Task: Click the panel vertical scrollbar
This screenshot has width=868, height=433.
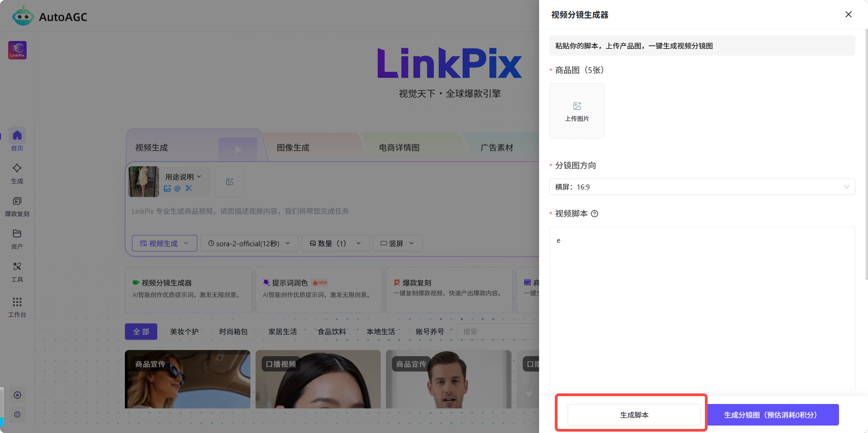Action: tap(866, 155)
